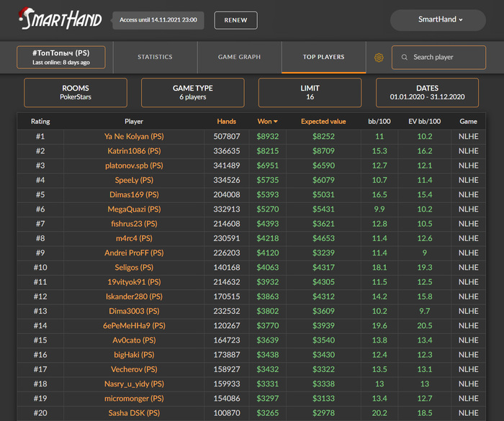
Task: Sort by Expected value column header
Action: click(x=323, y=122)
